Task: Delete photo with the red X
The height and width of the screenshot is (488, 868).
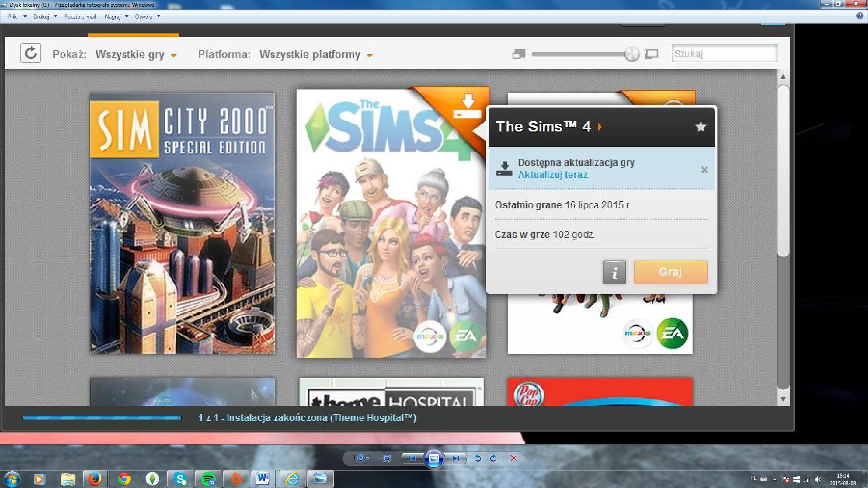Action: 514,458
